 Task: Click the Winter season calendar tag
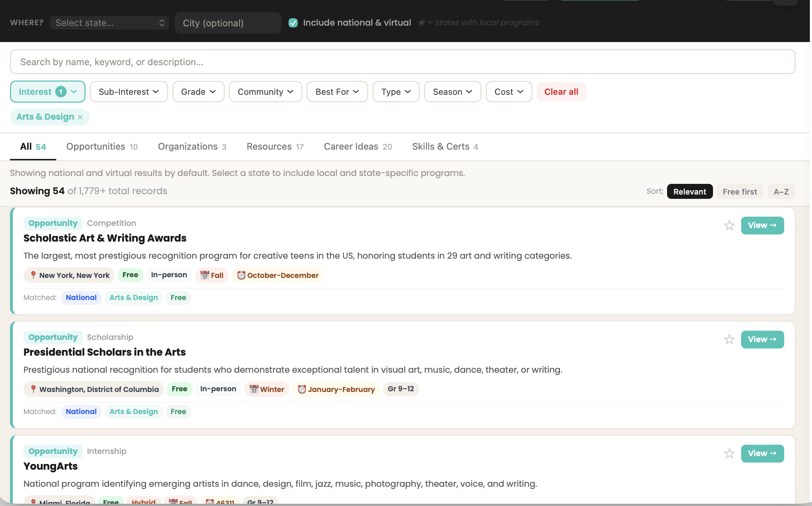click(266, 389)
